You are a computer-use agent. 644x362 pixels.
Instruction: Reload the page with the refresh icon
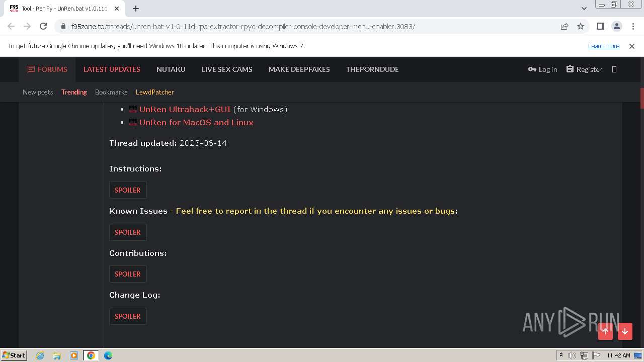43,26
